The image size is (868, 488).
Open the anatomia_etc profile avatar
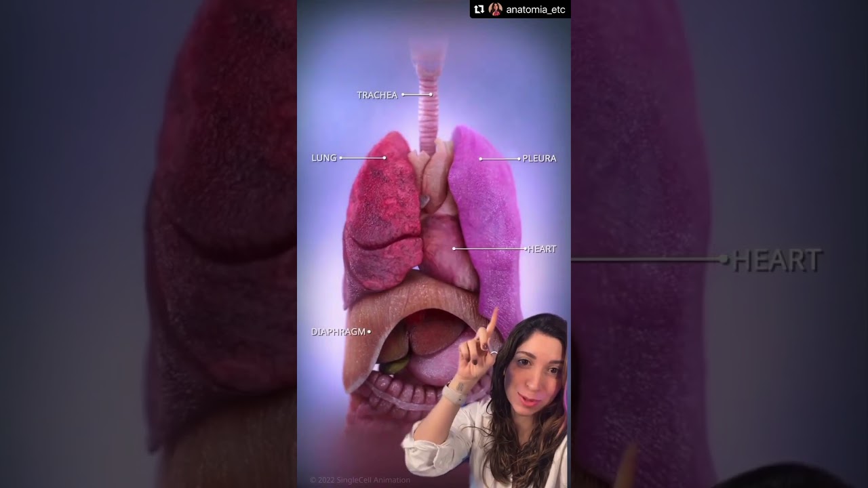pyautogui.click(x=496, y=9)
